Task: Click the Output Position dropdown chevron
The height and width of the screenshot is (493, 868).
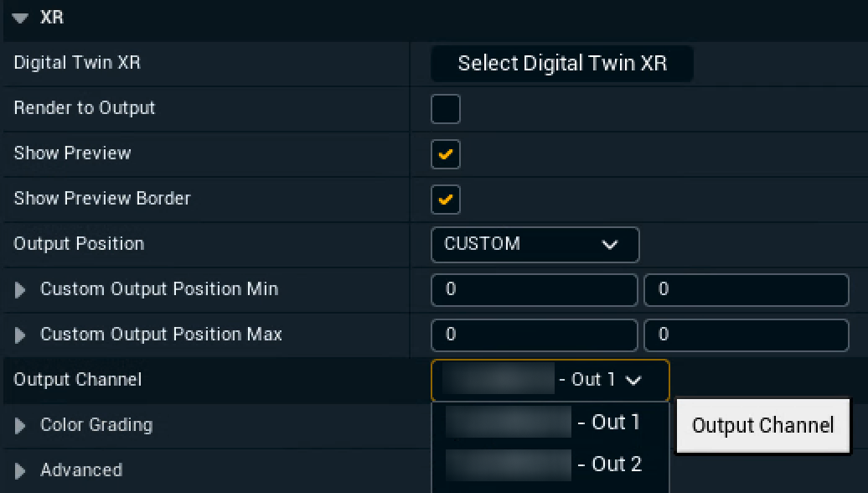Action: pyautogui.click(x=610, y=245)
